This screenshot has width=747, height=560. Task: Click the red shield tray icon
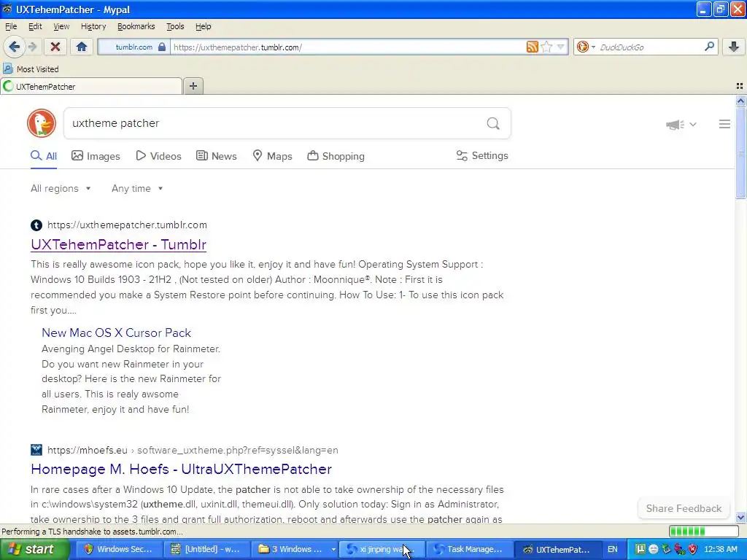[x=693, y=549]
